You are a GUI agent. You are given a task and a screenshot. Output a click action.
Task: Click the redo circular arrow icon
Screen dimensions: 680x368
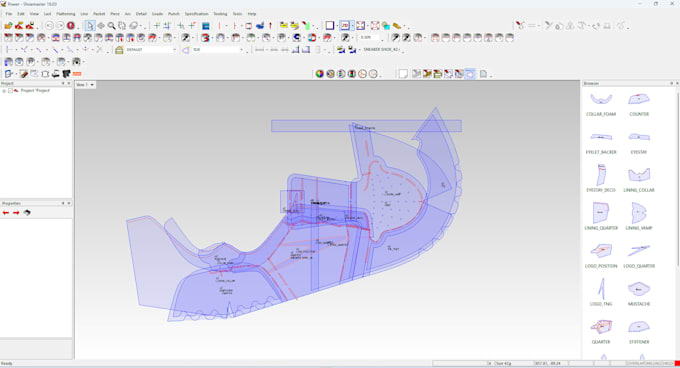(60, 26)
